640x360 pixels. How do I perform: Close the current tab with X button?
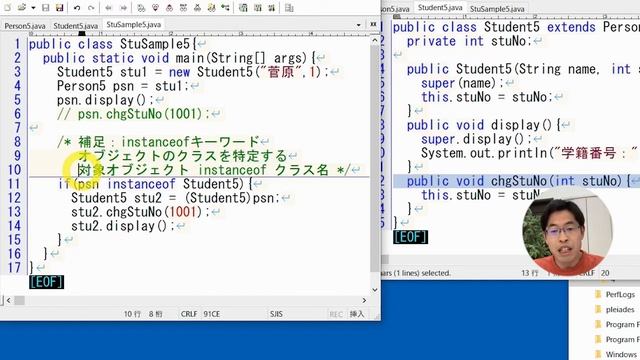[x=373, y=24]
